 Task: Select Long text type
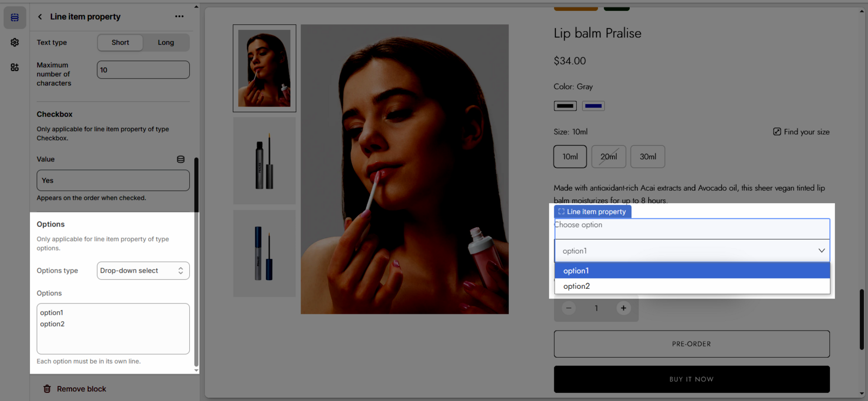coord(166,43)
